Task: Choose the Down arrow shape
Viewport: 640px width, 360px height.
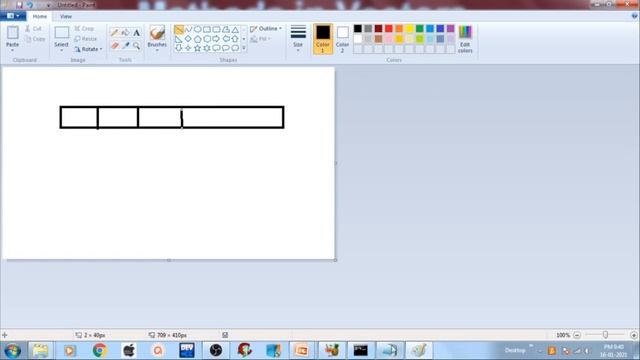Action: click(179, 48)
